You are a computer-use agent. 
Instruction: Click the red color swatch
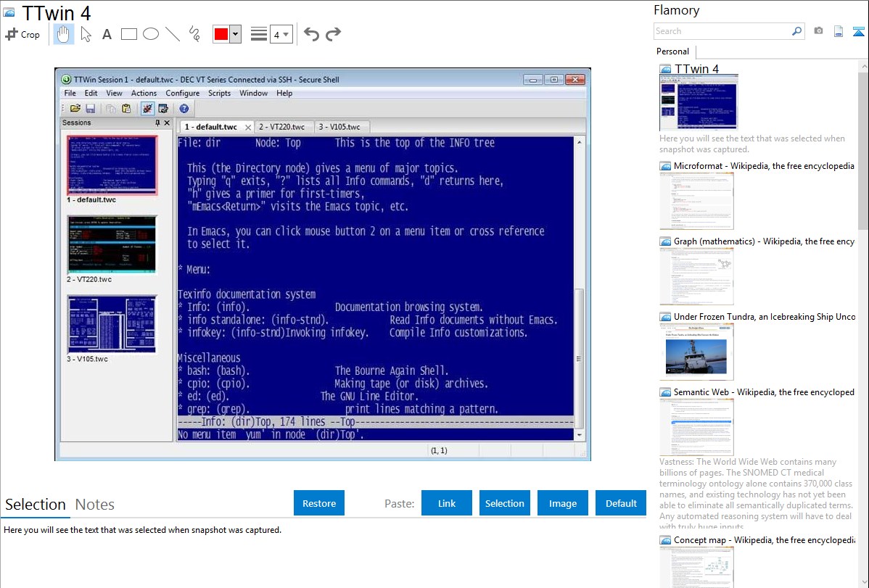(221, 34)
